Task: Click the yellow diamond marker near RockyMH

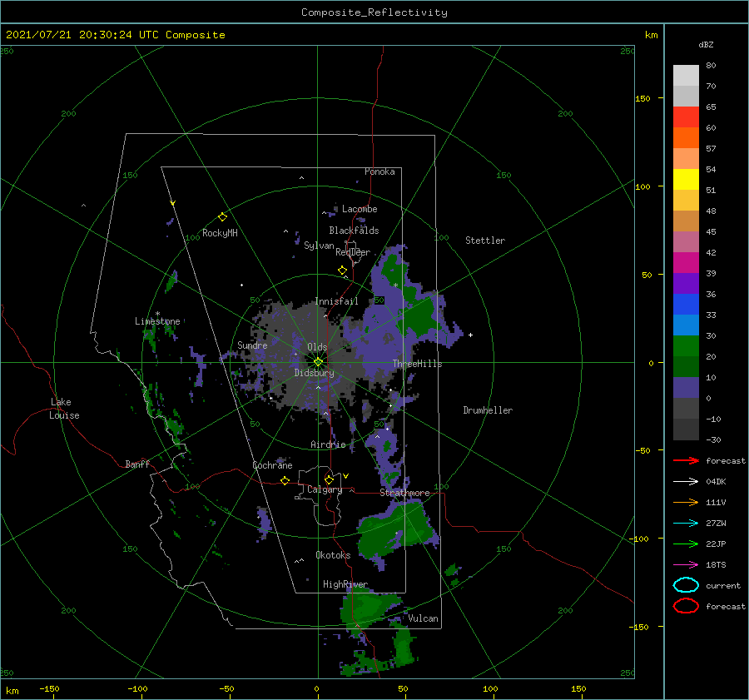Action: coord(222,217)
